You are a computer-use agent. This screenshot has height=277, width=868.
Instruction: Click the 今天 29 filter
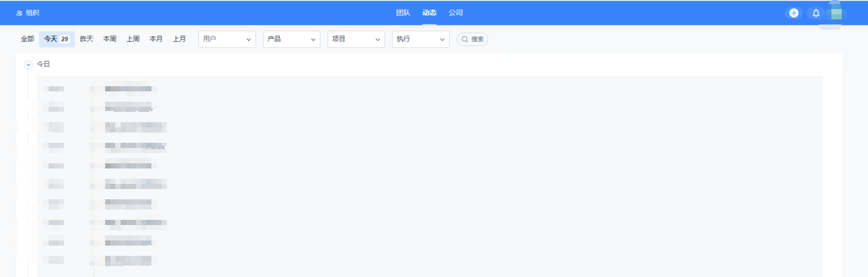[57, 39]
